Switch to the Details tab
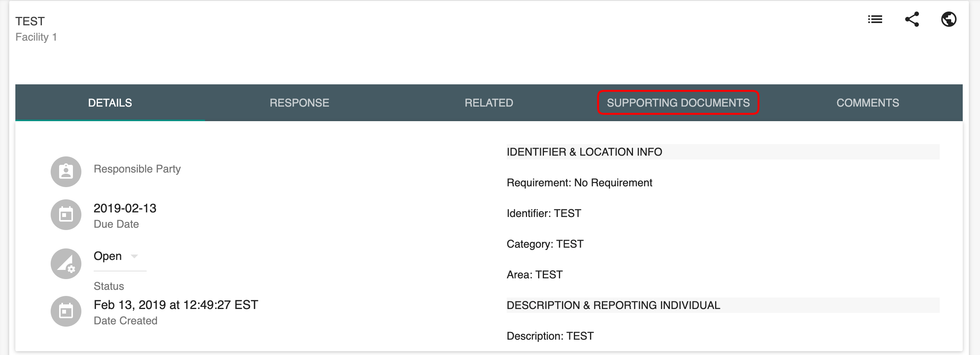The height and width of the screenshot is (355, 980). [x=110, y=103]
